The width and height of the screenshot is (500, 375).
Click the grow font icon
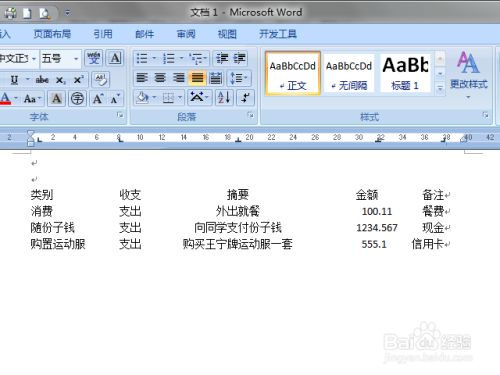98,99
